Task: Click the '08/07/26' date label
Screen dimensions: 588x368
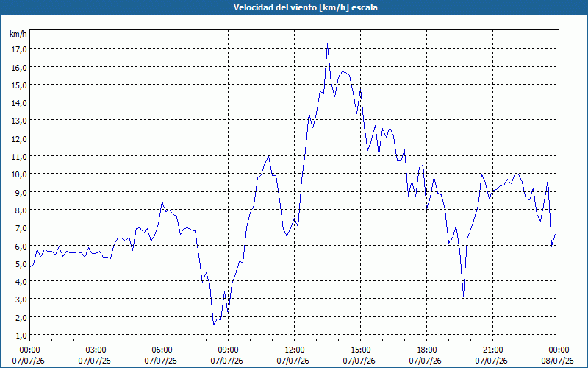Action: (558, 361)
